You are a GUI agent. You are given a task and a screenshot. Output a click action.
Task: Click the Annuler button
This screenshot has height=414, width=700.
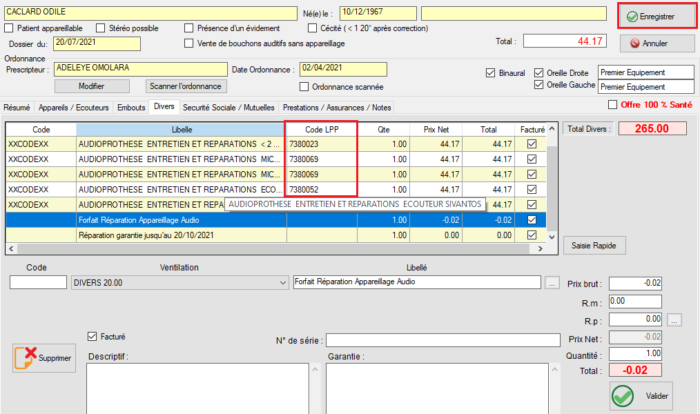point(657,43)
